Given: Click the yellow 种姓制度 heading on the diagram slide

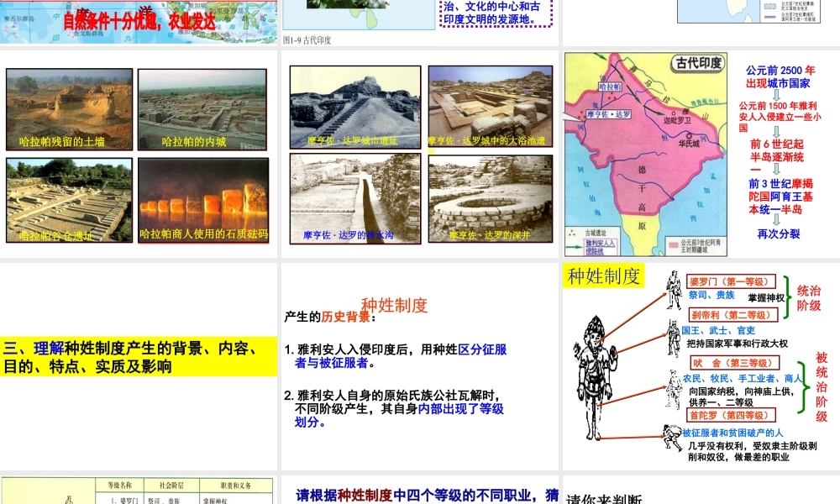Looking at the screenshot, I should tap(604, 276).
